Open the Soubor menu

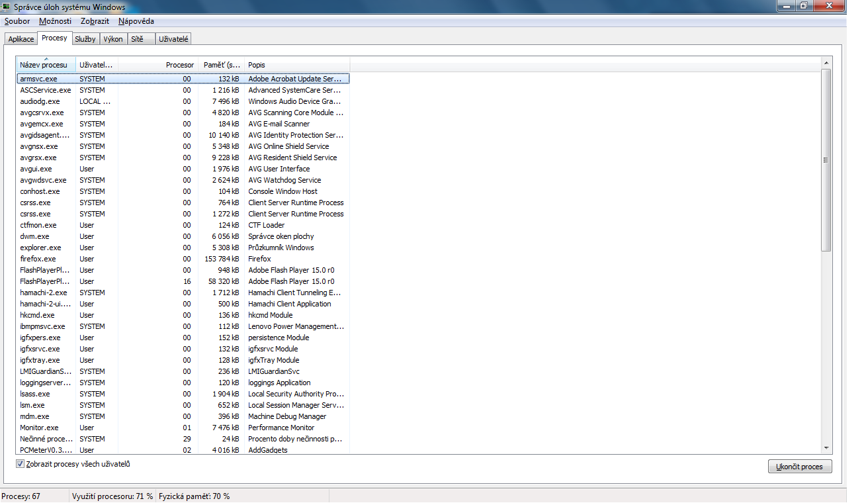coord(17,21)
